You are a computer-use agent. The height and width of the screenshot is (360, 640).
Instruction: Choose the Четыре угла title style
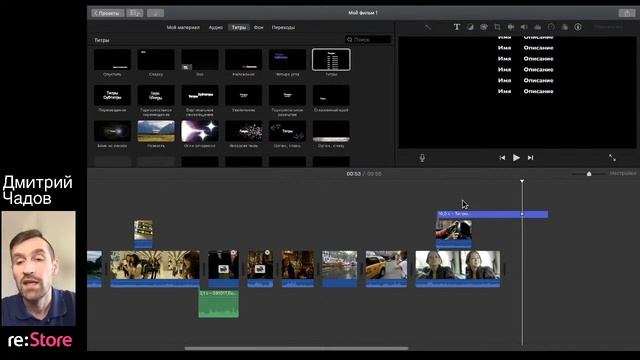[287, 60]
